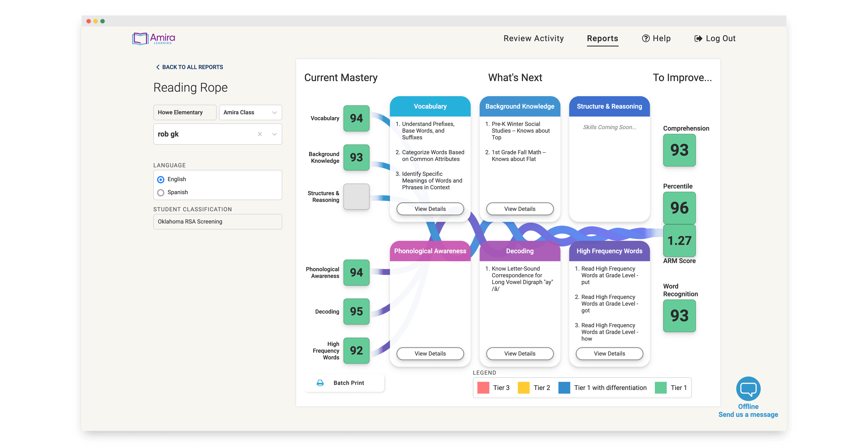Click the Structure & Reasoning card header
Screen dimensions: 868x446
[x=609, y=106]
